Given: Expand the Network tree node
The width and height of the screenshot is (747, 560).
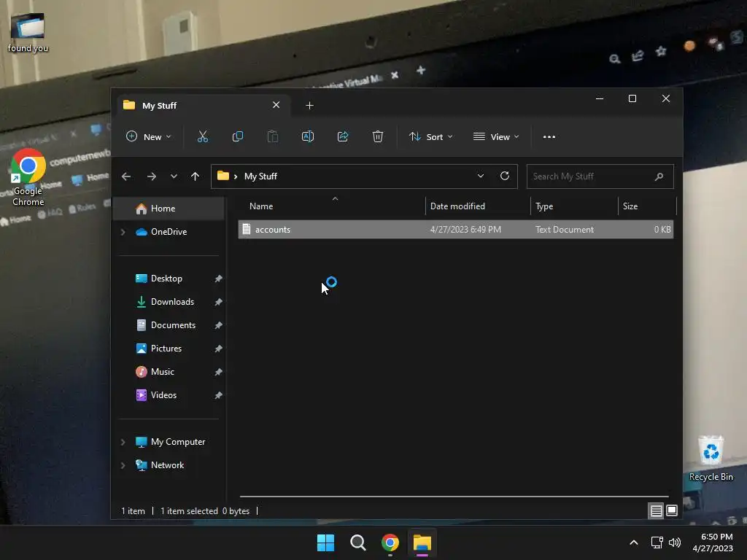Looking at the screenshot, I should point(123,465).
